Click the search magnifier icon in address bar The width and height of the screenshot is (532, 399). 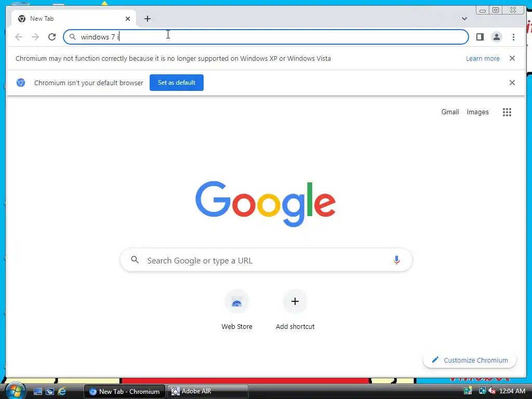tap(72, 37)
